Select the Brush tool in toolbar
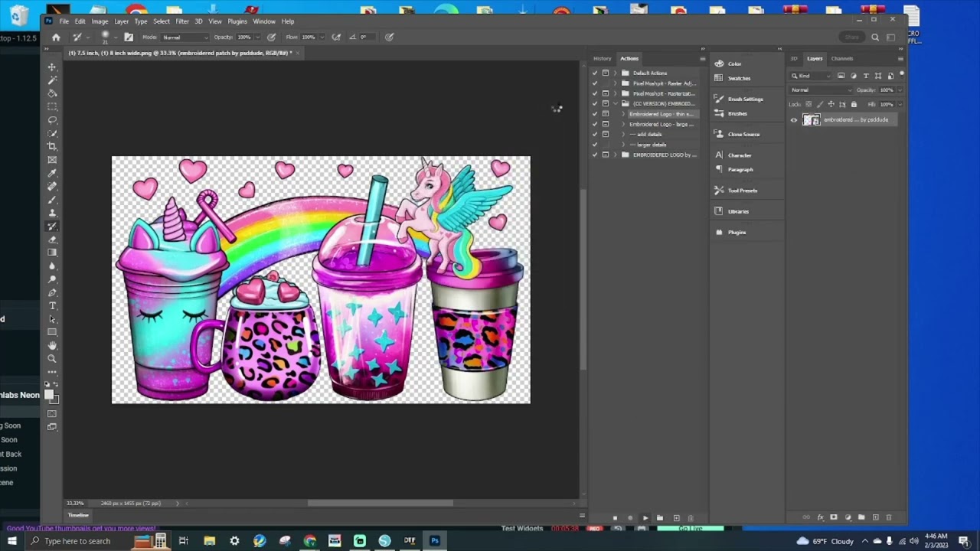This screenshot has height=551, width=980. pos(52,200)
